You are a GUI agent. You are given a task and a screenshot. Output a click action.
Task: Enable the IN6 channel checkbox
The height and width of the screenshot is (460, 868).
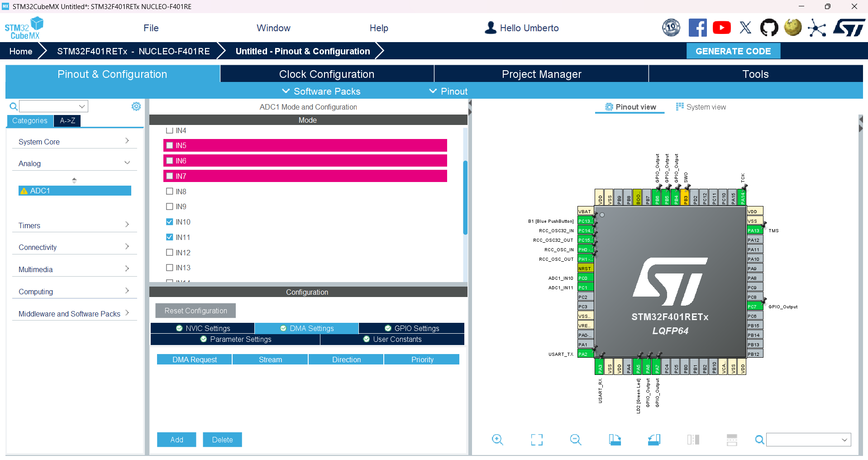pyautogui.click(x=170, y=161)
